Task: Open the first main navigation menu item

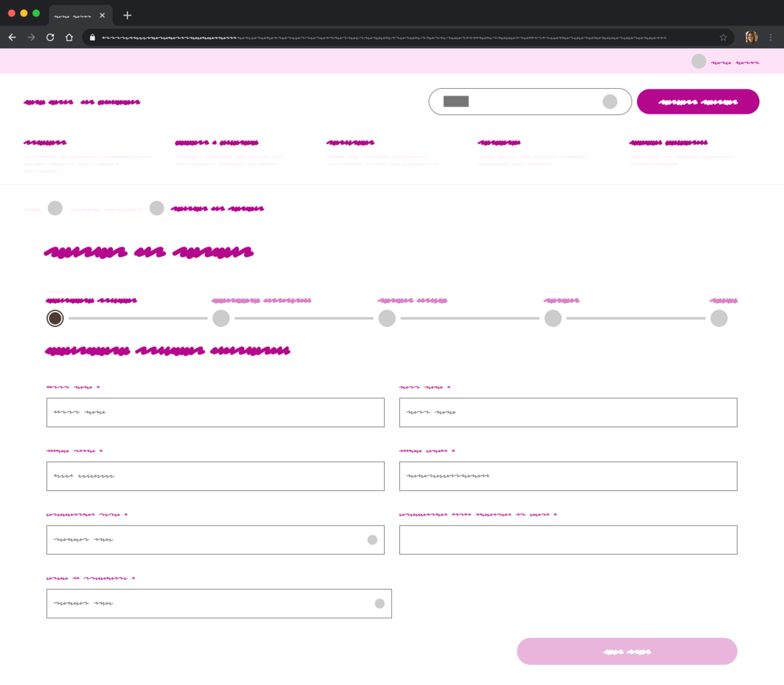Action: (x=45, y=142)
